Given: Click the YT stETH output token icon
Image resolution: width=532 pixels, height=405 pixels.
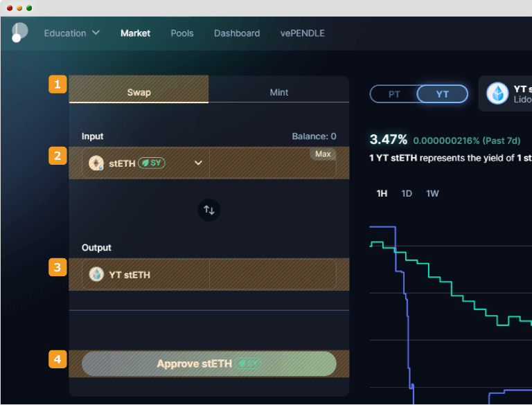Looking at the screenshot, I should pyautogui.click(x=96, y=274).
